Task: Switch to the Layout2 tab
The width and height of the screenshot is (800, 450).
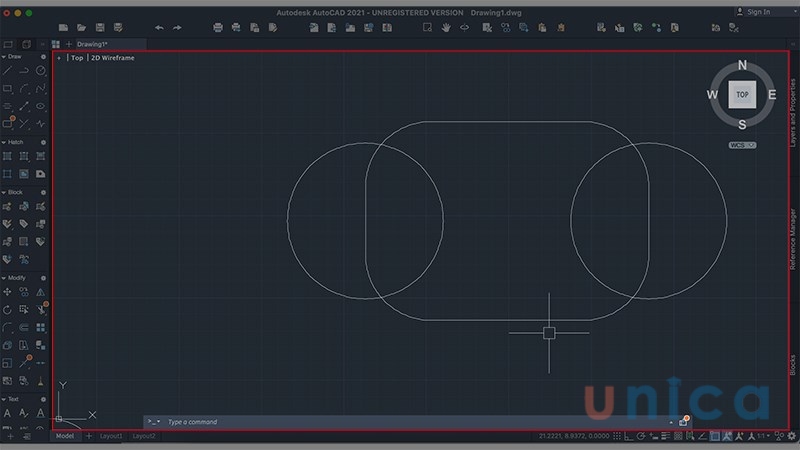Action: coord(144,436)
